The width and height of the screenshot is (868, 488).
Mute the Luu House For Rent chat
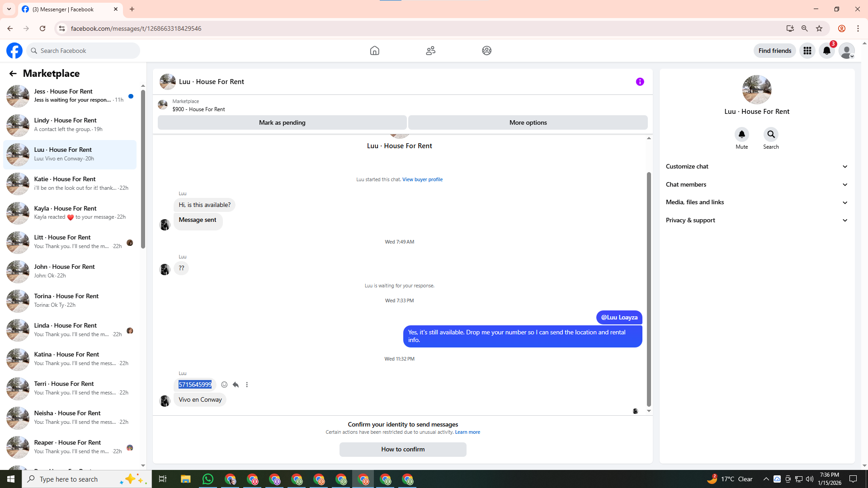pyautogui.click(x=741, y=135)
